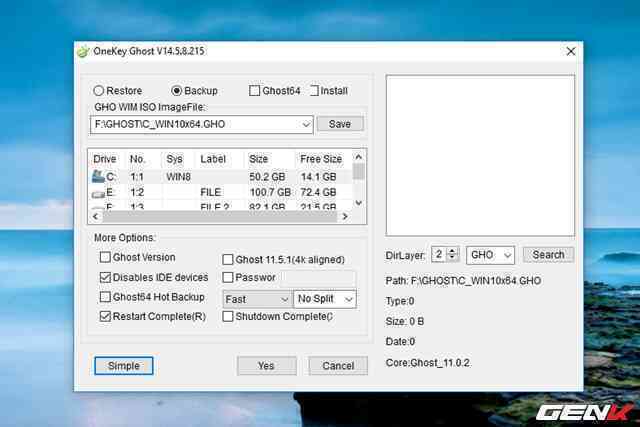Increase the DirLayer value with up arrow
Screen dimensions: 640x427
point(452,251)
